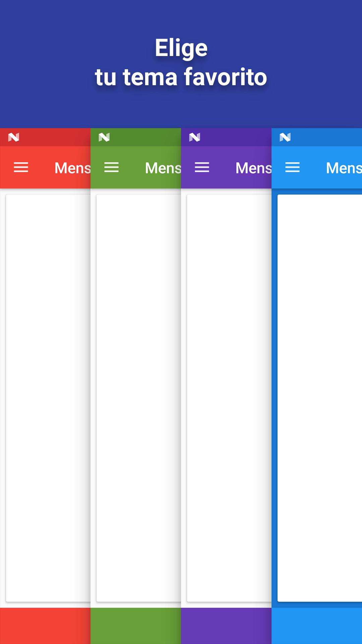This screenshot has height=644, width=362.
Task: Tap the Android N icon in blue status bar
Action: click(285, 137)
